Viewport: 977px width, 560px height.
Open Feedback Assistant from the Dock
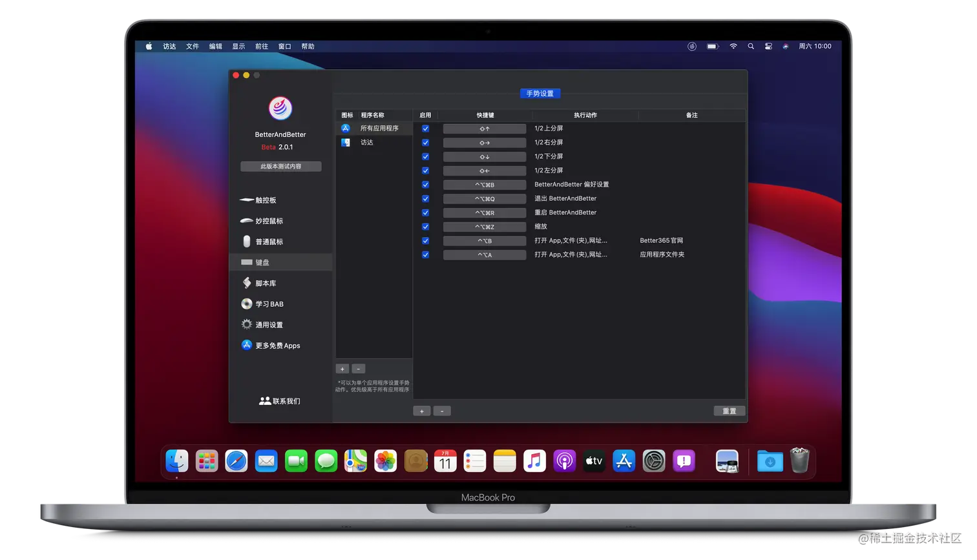(684, 461)
